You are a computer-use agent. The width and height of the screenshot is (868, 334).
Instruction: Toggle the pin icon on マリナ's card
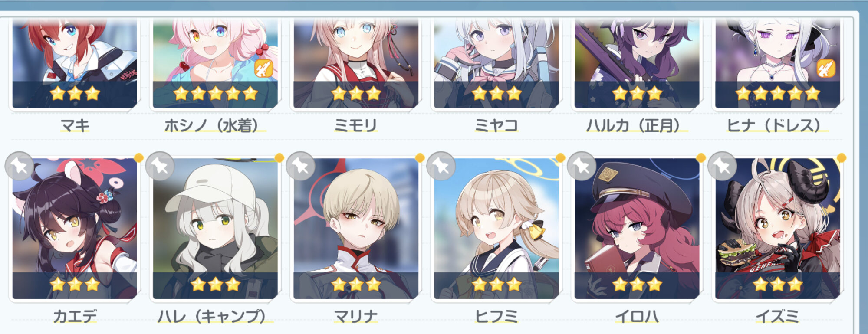[301, 166]
